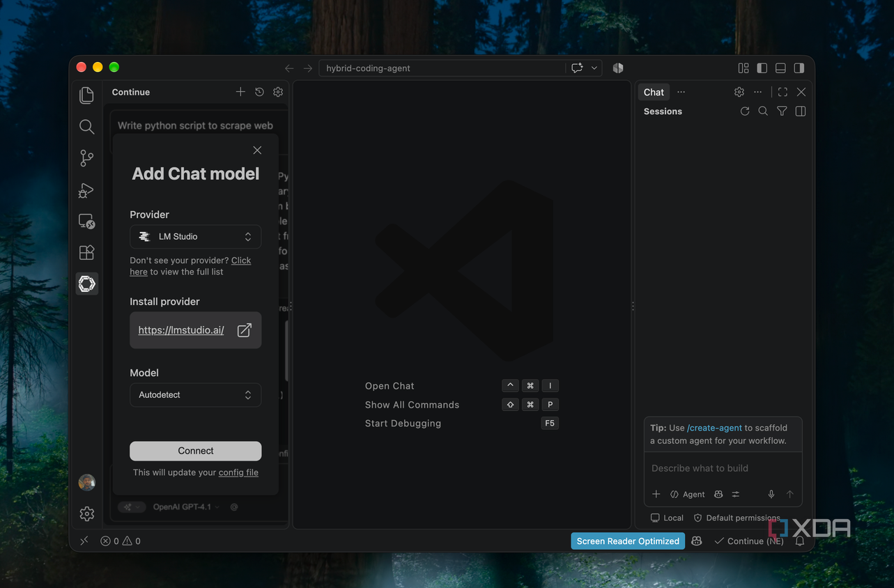Open the https://lmstudio.ai/ link
The width and height of the screenshot is (894, 588).
click(181, 330)
